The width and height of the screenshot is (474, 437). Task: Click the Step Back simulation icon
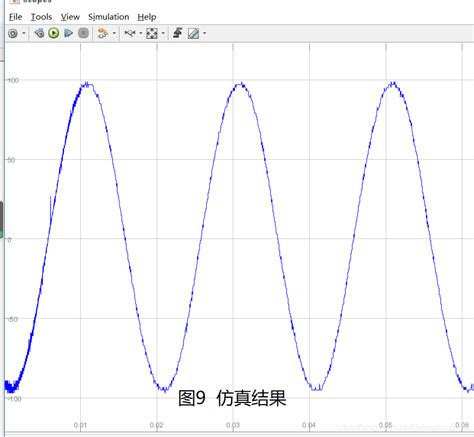click(39, 33)
